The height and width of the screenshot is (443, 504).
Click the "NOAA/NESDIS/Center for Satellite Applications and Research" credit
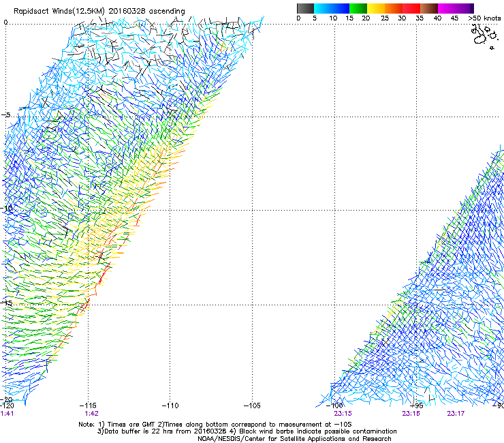tap(294, 439)
